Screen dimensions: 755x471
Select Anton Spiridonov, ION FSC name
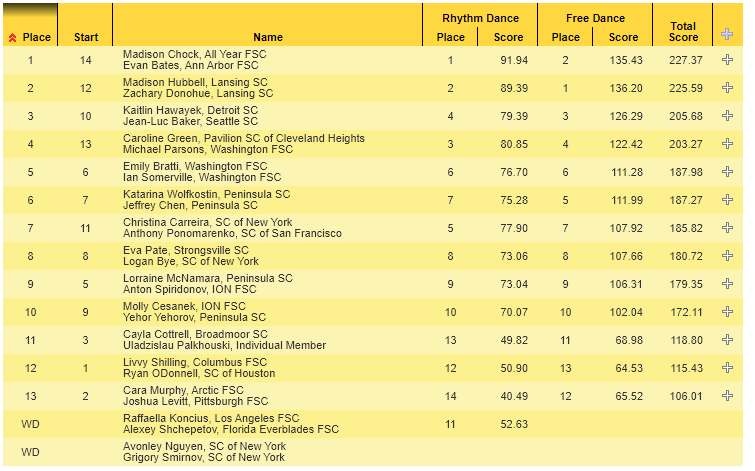pos(190,289)
